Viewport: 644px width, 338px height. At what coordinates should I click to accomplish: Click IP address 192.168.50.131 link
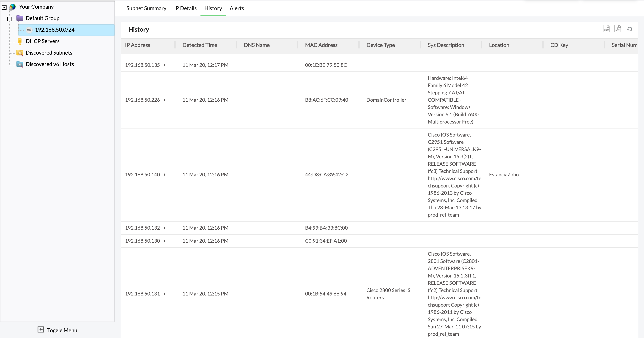(142, 294)
